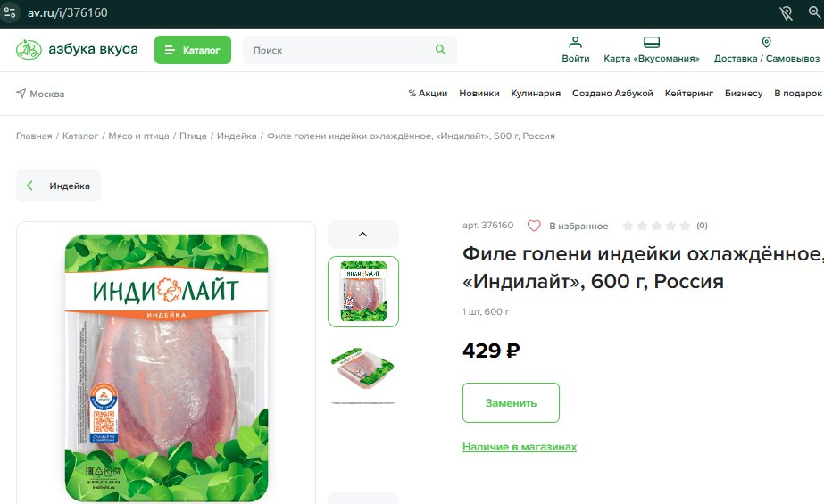Open the Войти user icon
This screenshot has width=824, height=504.
[x=576, y=42]
